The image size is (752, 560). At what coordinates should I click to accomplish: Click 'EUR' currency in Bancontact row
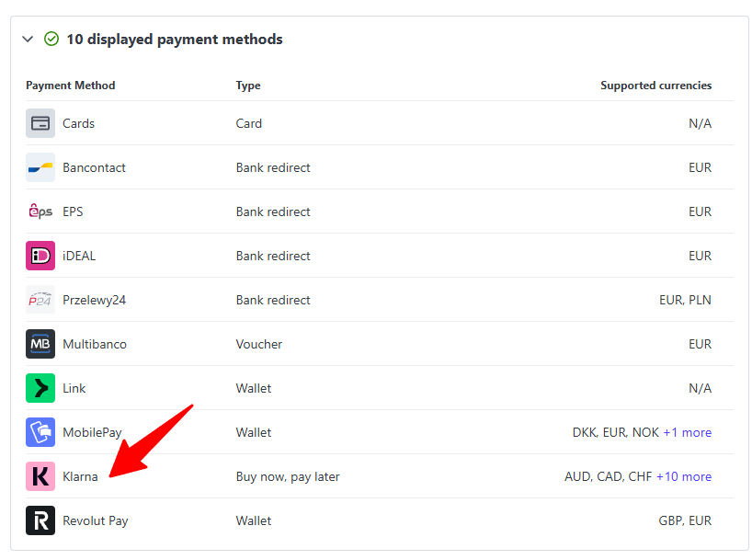click(701, 167)
